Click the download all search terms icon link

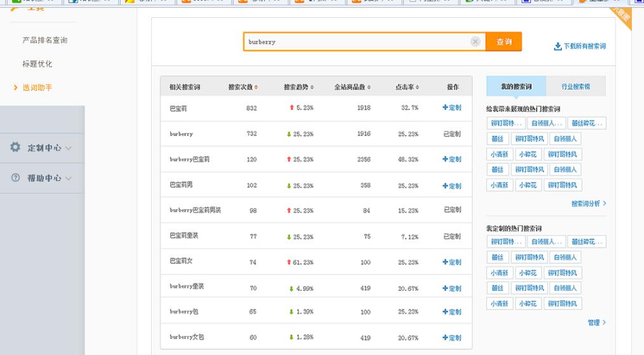[558, 46]
